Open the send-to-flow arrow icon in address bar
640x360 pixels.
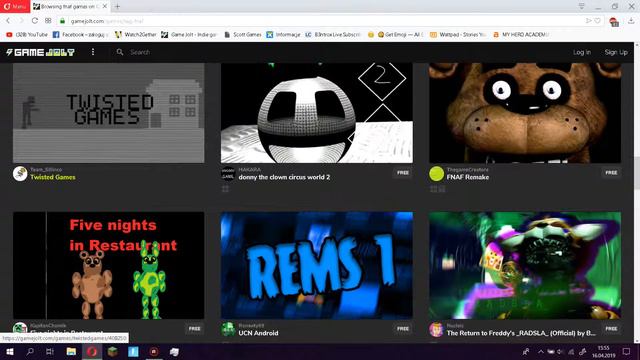[589, 20]
